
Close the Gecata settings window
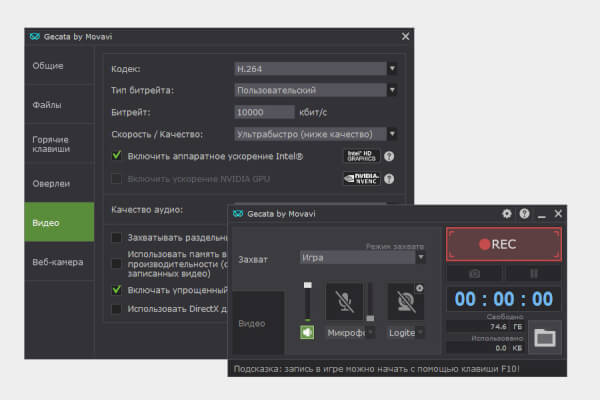click(x=405, y=36)
